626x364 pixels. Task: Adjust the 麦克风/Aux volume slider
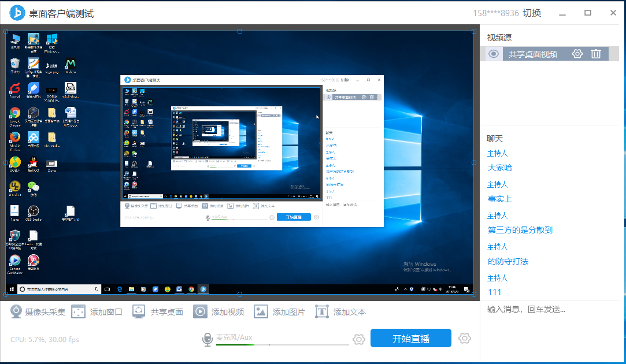pyautogui.click(x=282, y=344)
